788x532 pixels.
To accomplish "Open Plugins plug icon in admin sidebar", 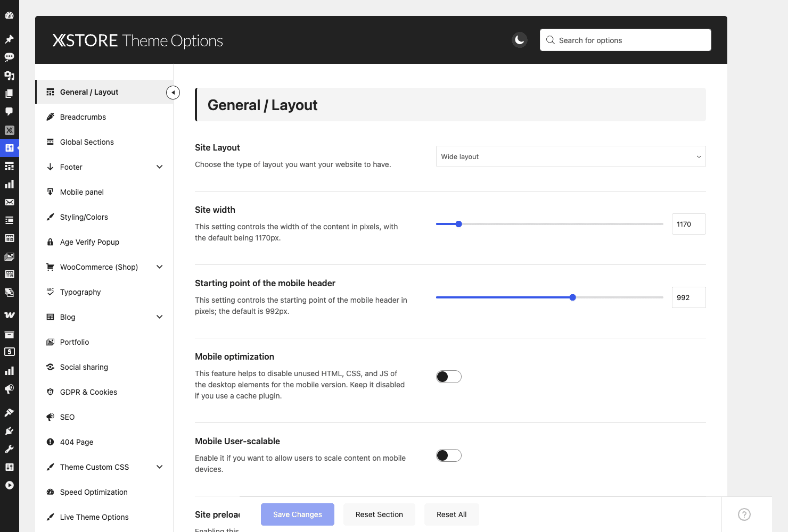I will 9,431.
